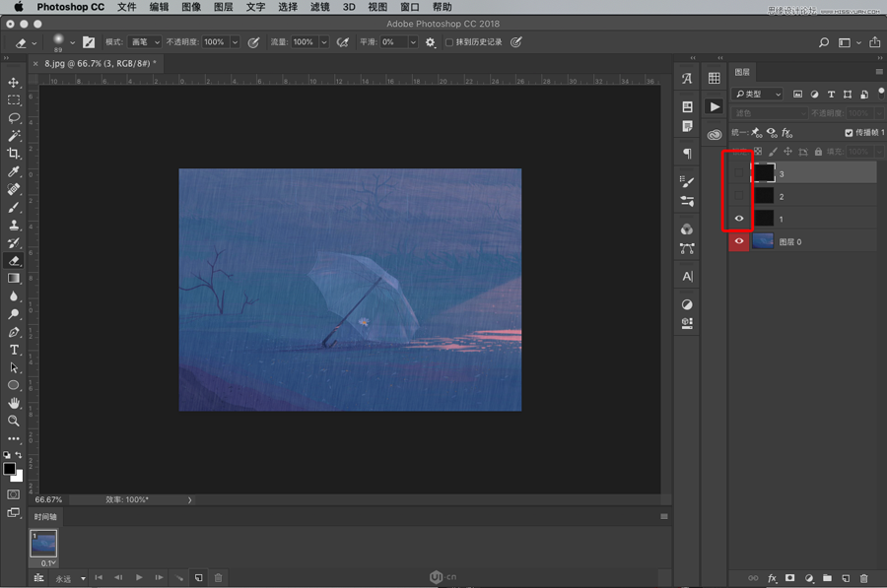Click the foreground color swatch
This screenshot has height=588, width=887.
point(10,469)
